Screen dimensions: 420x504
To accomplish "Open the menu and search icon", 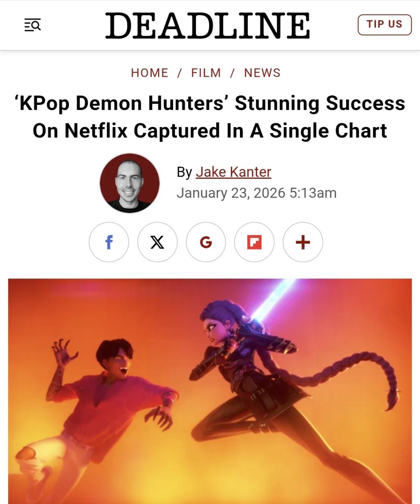I will pyautogui.click(x=32, y=25).
